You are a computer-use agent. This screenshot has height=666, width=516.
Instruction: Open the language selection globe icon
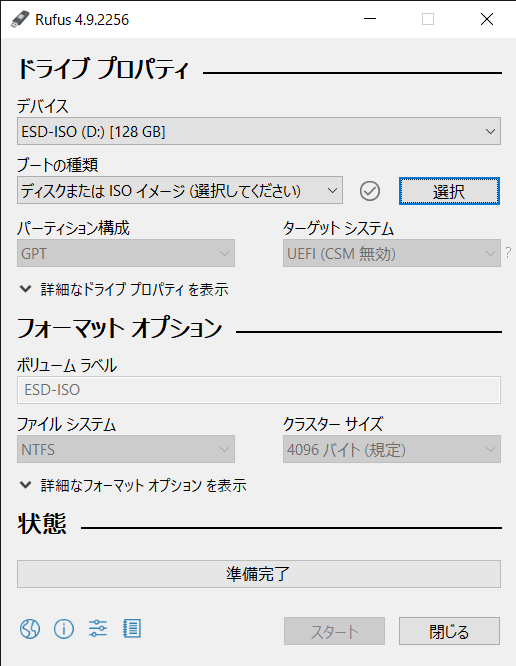point(30,629)
